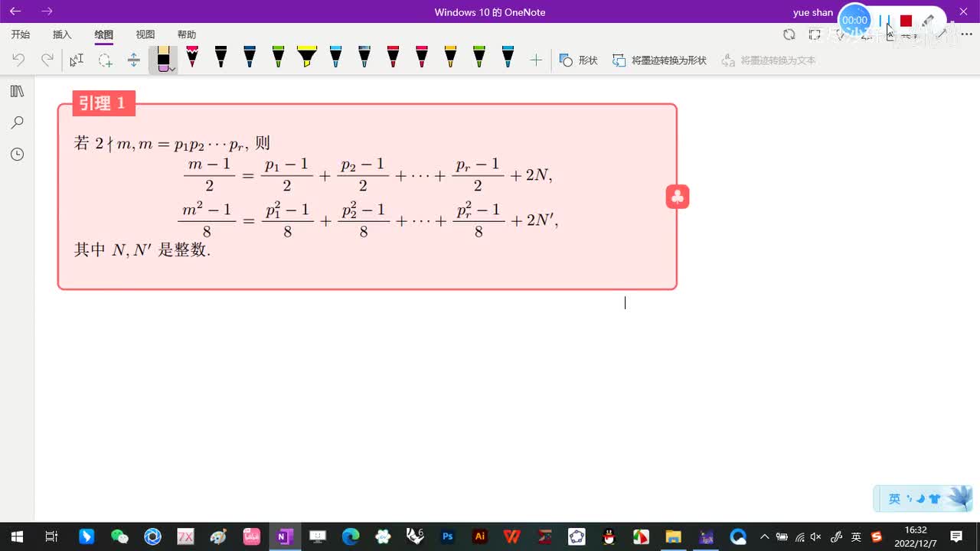The width and height of the screenshot is (980, 551).
Task: Go forward with the title bar arrow
Action: tap(47, 11)
